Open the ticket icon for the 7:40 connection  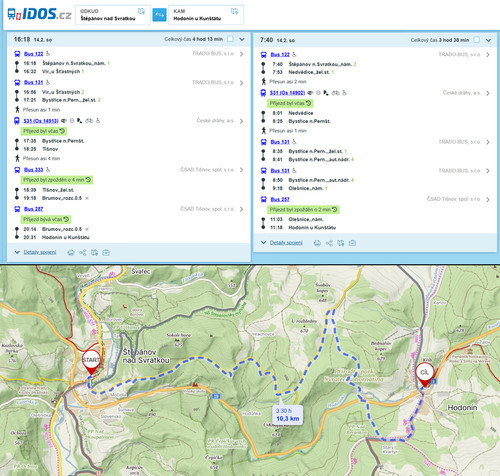(352, 243)
